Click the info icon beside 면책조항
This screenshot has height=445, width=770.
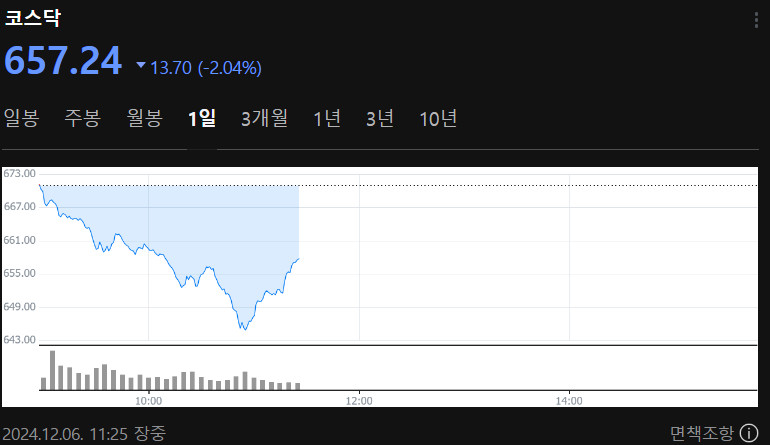(749, 433)
